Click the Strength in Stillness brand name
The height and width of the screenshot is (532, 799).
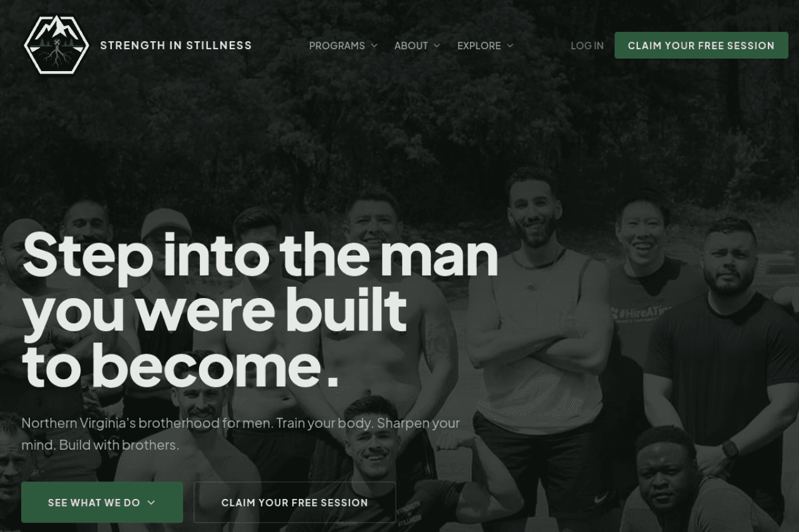pos(176,46)
